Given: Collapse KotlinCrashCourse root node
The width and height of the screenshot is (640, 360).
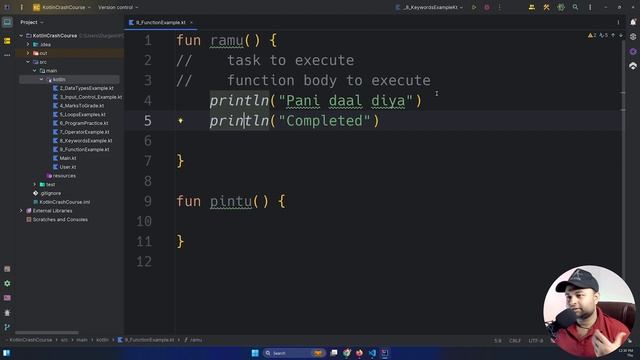Looking at the screenshot, I should pyautogui.click(x=21, y=36).
